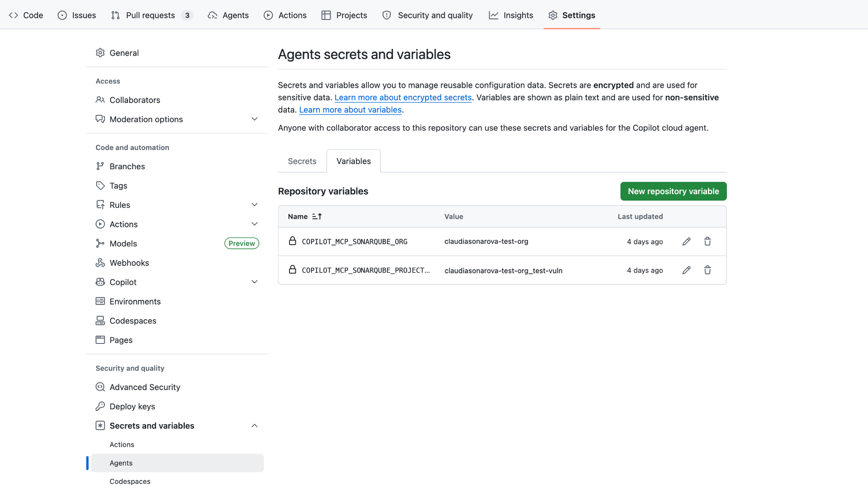Click New repository variable button
Viewport: 868px width, 491px height.
[x=673, y=191]
